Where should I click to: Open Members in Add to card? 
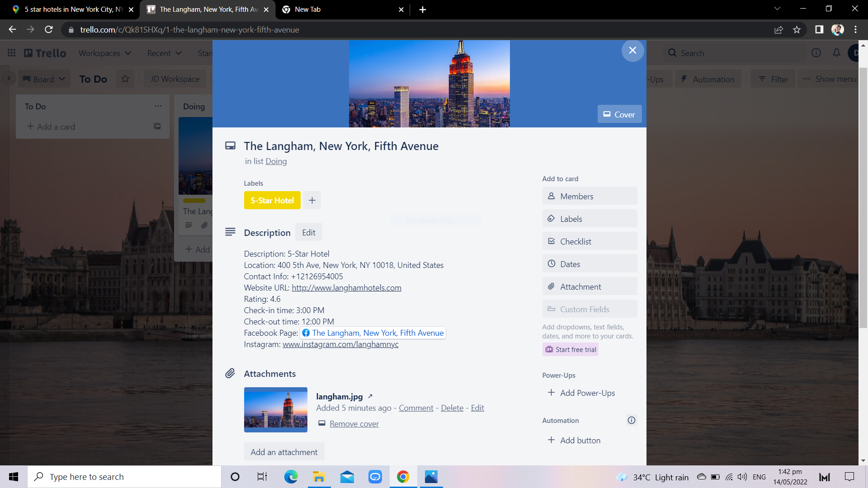(x=590, y=196)
